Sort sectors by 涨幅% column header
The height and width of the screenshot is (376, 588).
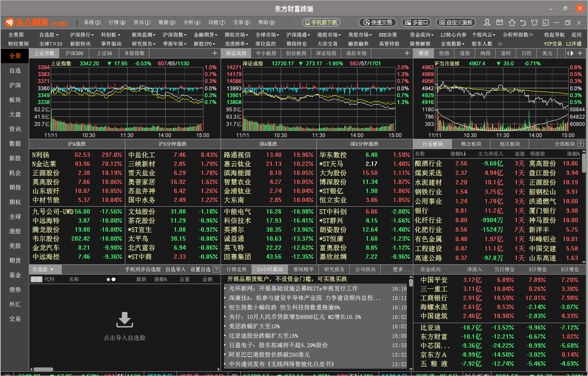click(458, 154)
